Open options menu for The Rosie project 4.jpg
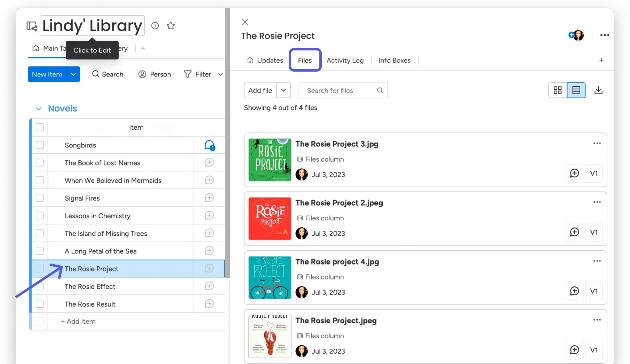Image resolution: width=630 pixels, height=364 pixels. tap(597, 261)
